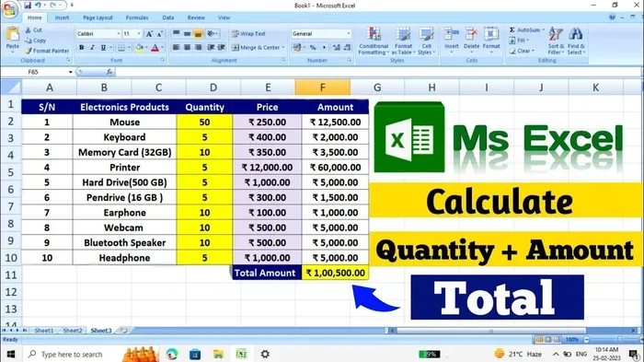Toggle bold formatting

coord(81,48)
